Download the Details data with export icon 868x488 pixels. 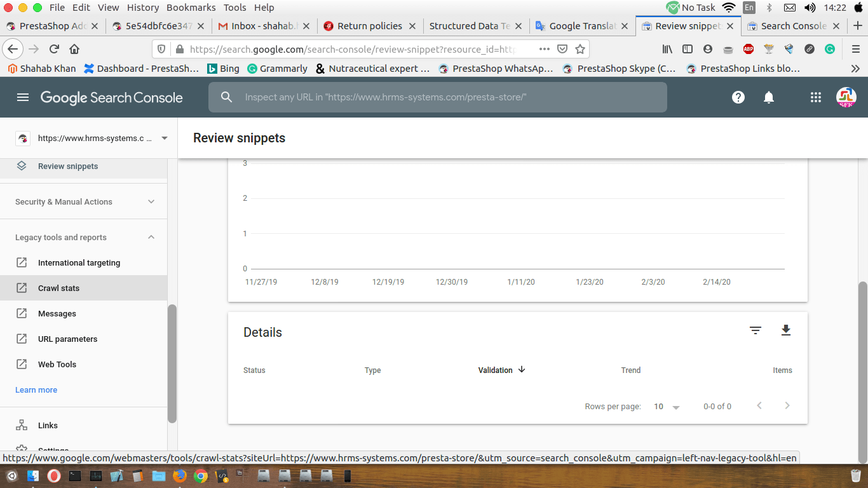[x=786, y=330]
